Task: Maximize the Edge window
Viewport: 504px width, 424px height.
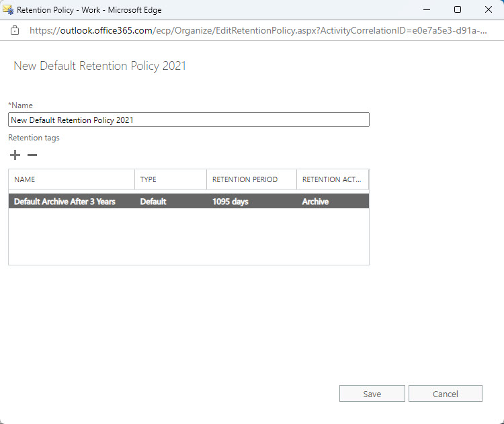Action: tap(458, 9)
